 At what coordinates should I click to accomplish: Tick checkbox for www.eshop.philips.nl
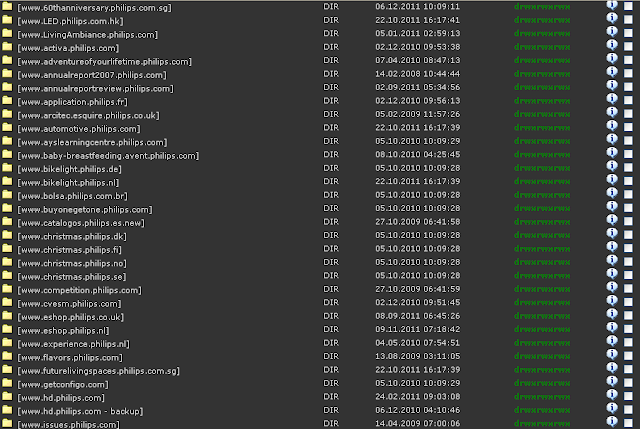pyautogui.click(x=628, y=329)
